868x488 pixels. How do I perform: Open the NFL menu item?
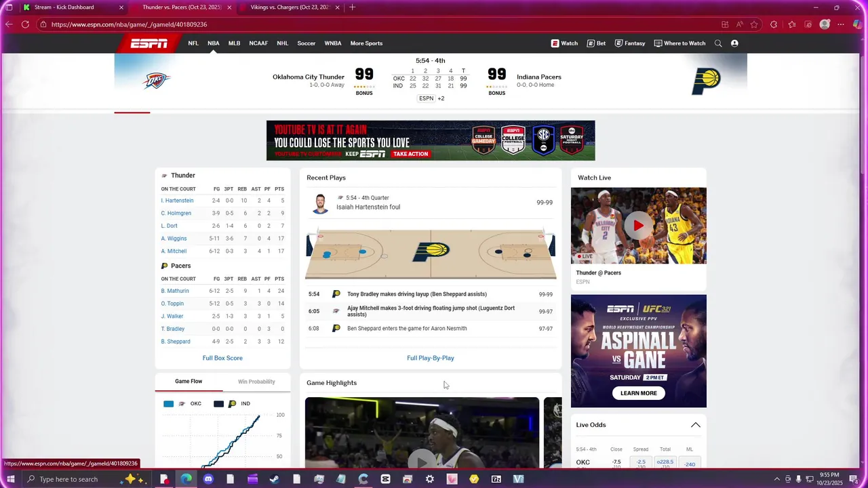pyautogui.click(x=193, y=43)
